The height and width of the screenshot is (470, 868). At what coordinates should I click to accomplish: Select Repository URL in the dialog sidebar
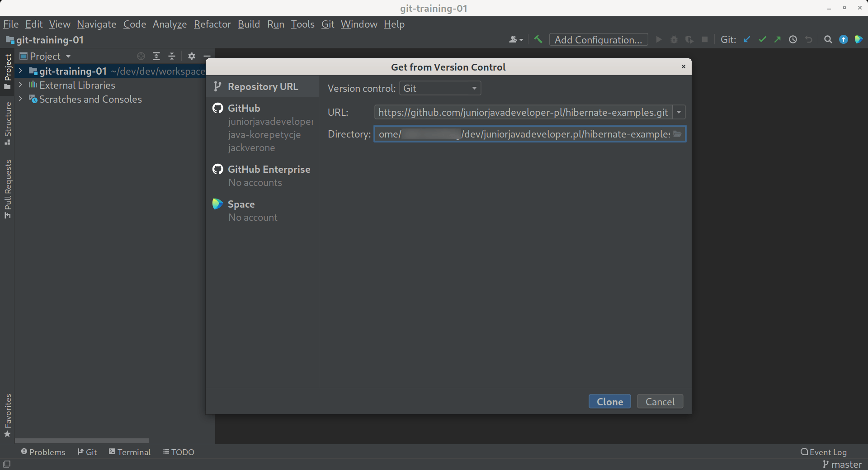click(x=263, y=86)
